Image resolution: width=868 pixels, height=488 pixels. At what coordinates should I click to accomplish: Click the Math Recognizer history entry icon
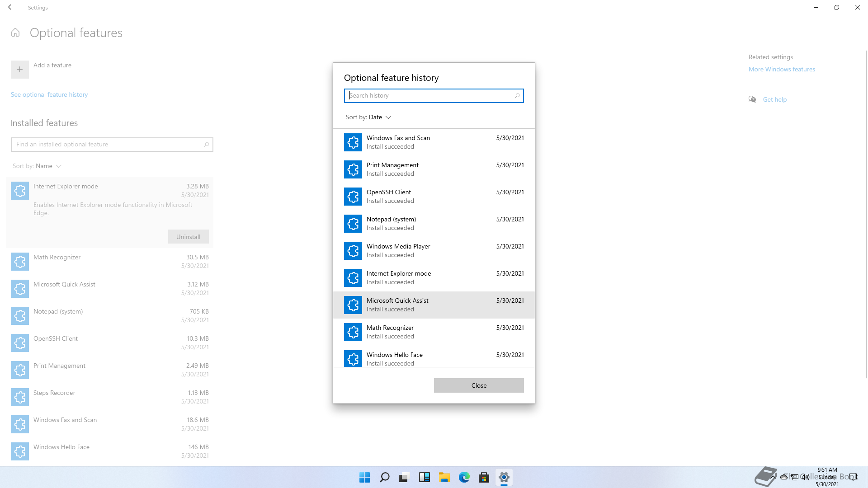coord(353,332)
